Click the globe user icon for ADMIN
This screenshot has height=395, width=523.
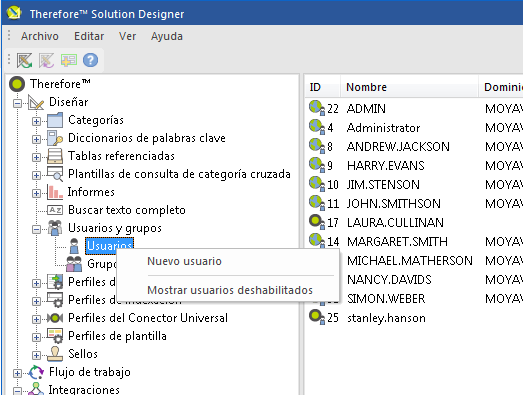click(x=317, y=108)
